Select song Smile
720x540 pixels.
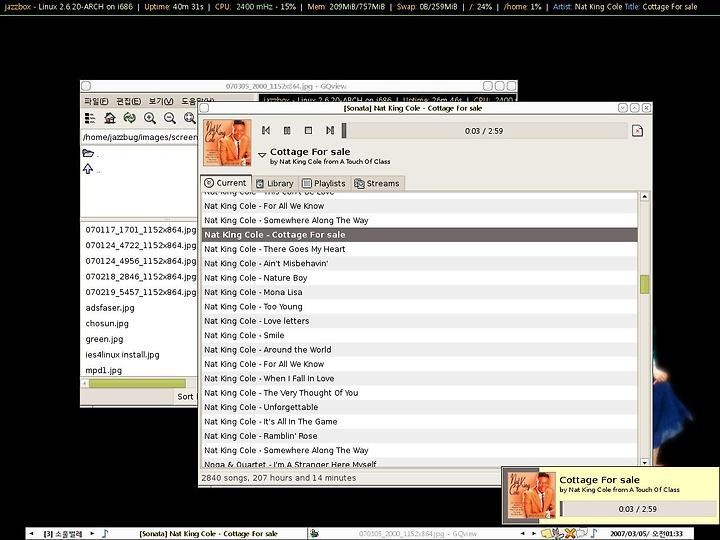pyautogui.click(x=419, y=335)
